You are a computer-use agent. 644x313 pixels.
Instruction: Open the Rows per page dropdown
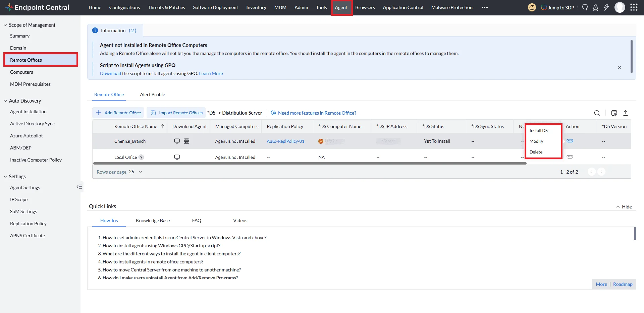[x=136, y=172]
